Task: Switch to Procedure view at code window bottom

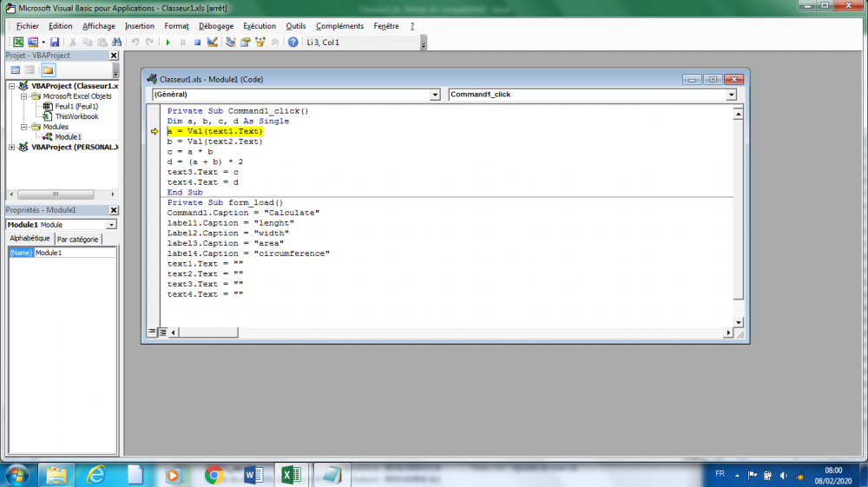Action: point(152,332)
